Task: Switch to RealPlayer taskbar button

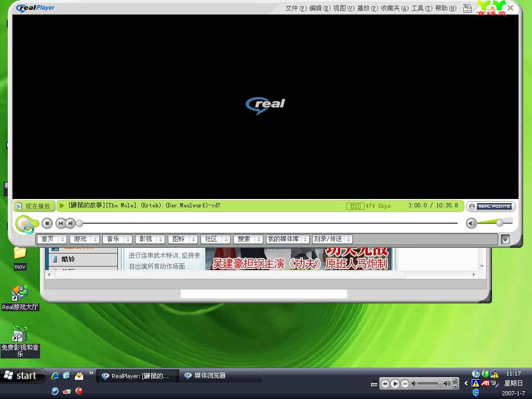Action: pos(138,376)
